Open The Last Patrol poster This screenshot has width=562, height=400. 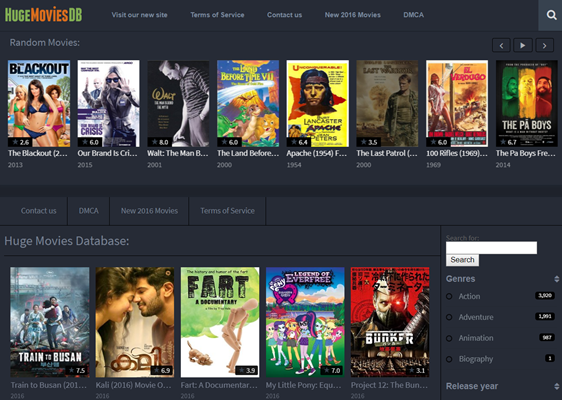coord(387,103)
